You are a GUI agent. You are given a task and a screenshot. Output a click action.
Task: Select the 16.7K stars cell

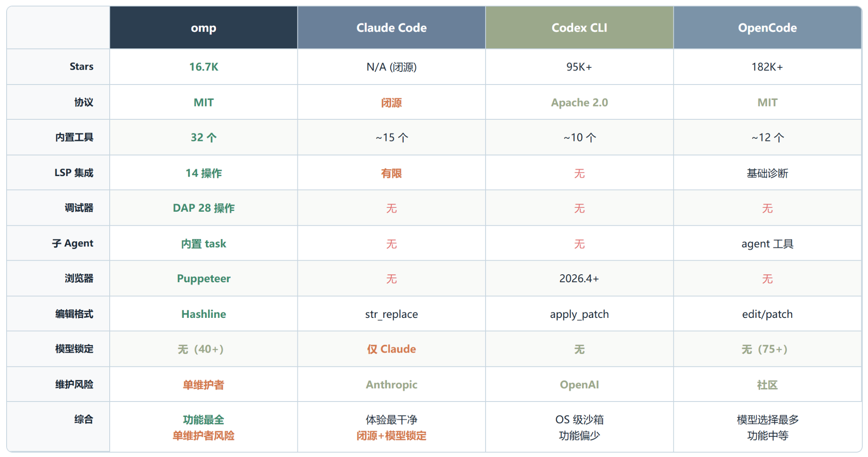tap(204, 67)
